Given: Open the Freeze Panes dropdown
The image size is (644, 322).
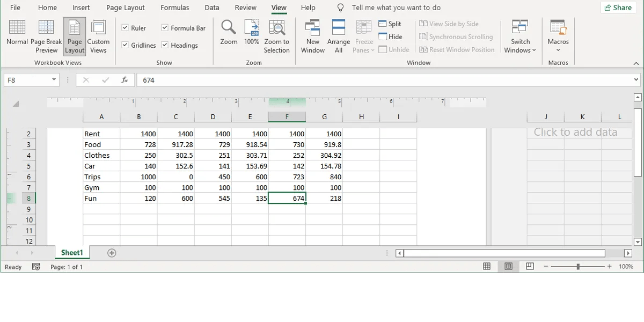Looking at the screenshot, I should click(x=363, y=36).
